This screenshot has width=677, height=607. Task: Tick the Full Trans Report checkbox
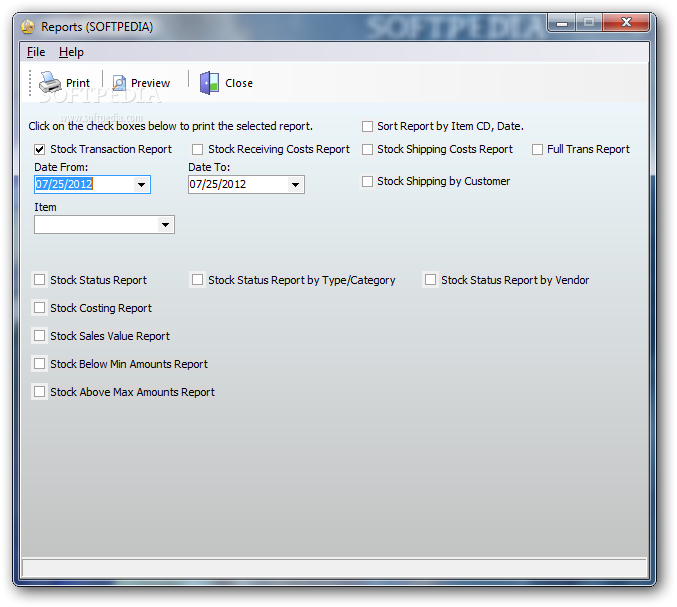point(537,149)
